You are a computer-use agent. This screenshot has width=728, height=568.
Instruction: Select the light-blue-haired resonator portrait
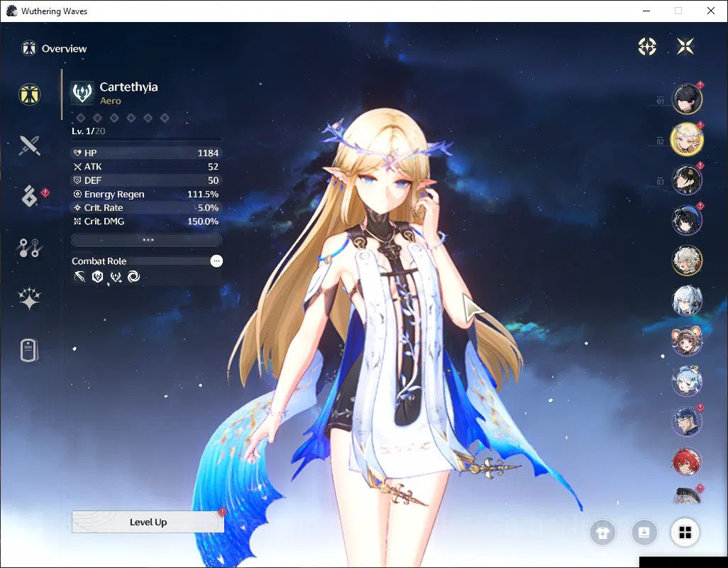point(687,381)
